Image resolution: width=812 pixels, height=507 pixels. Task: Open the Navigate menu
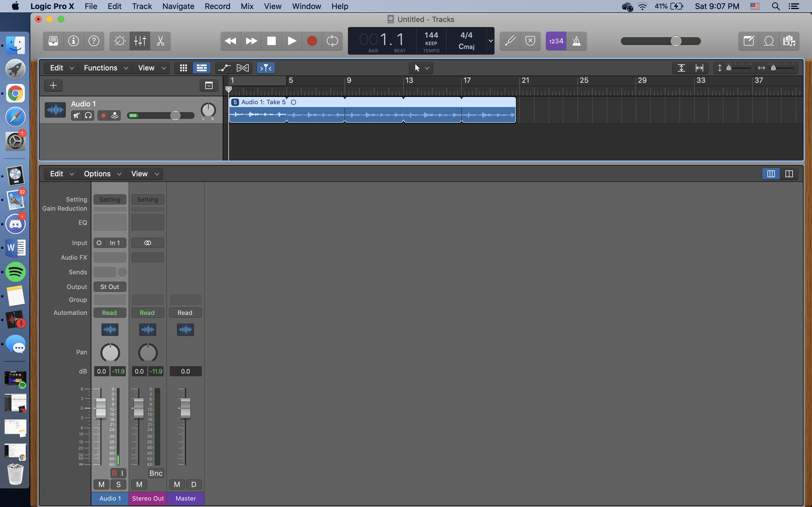pos(178,6)
